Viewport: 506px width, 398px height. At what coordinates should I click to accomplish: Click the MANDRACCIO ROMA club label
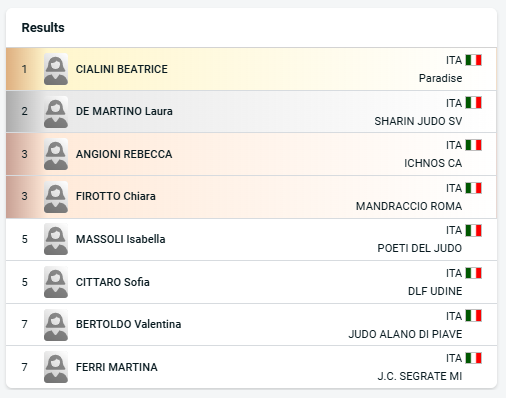click(409, 206)
